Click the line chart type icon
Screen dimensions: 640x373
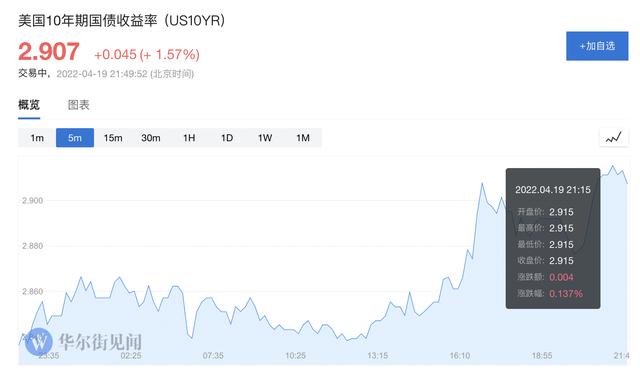[613, 138]
